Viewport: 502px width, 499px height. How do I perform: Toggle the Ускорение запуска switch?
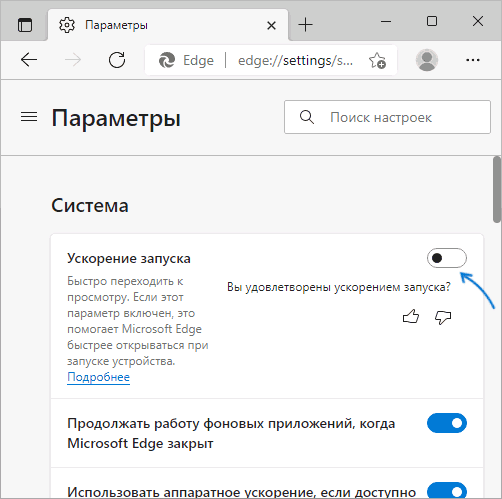pos(447,258)
